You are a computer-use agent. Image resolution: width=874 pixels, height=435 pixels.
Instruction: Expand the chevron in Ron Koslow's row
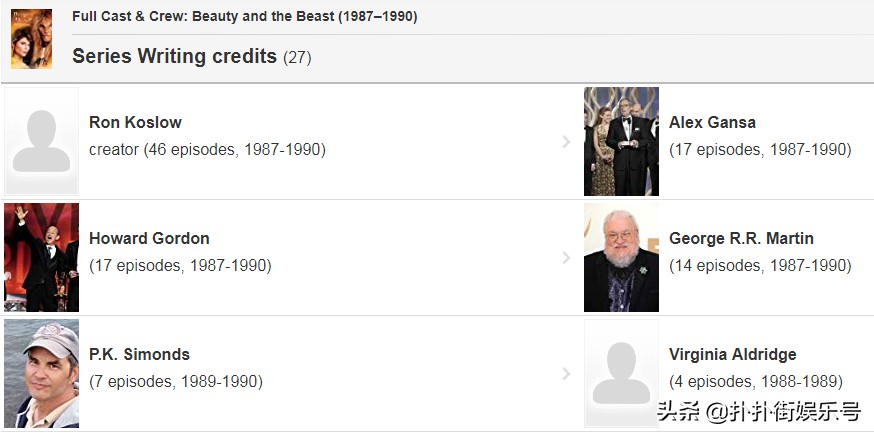click(566, 142)
